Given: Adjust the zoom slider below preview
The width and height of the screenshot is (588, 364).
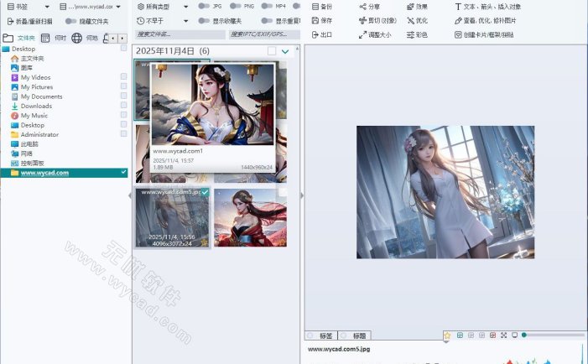Looking at the screenshot, I should coord(553,335).
